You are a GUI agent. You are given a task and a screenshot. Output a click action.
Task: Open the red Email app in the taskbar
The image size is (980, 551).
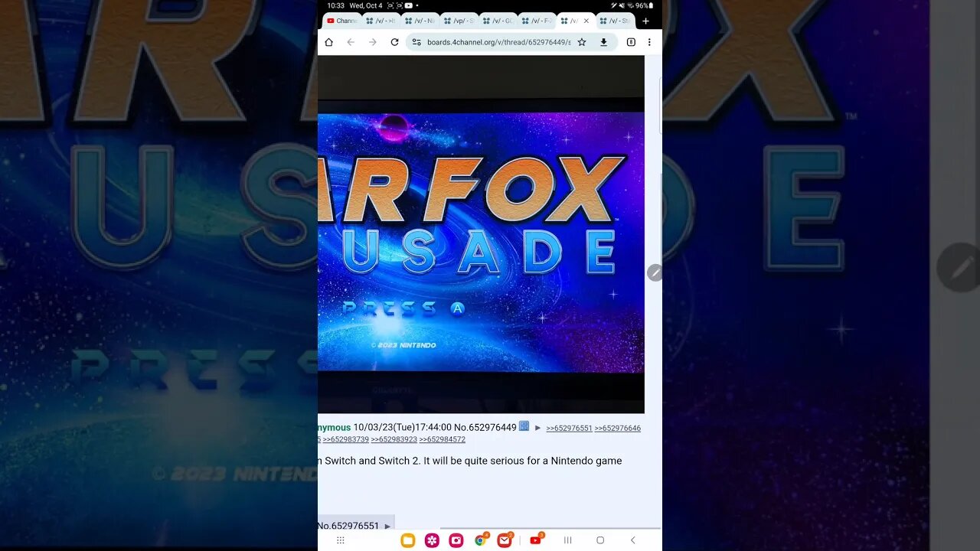pyautogui.click(x=504, y=540)
